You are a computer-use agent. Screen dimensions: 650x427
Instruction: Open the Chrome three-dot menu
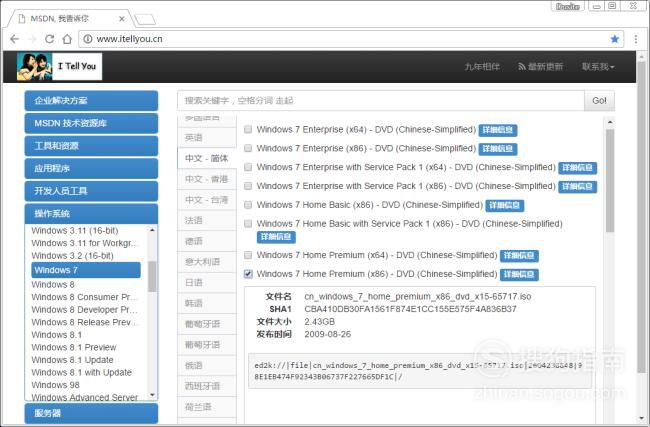point(635,39)
